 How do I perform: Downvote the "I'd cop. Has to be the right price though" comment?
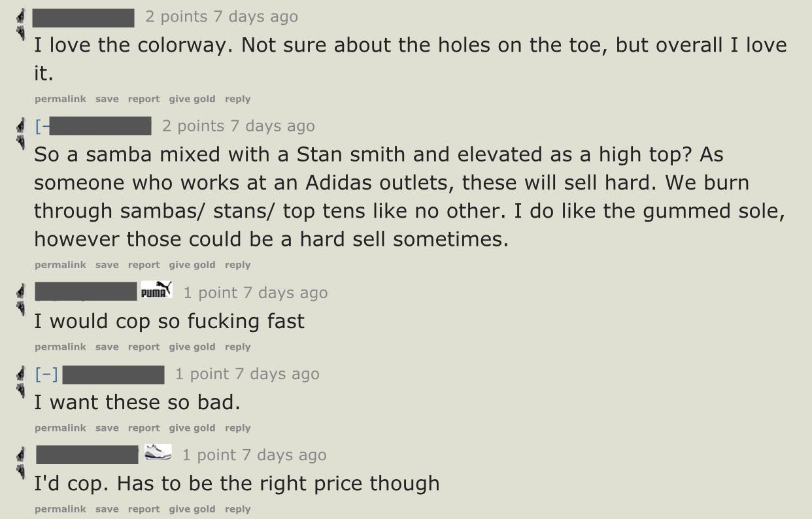tap(21, 470)
